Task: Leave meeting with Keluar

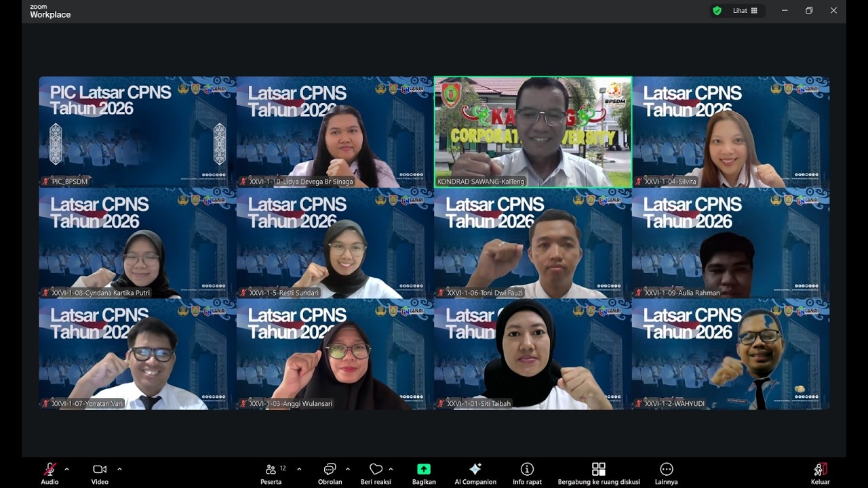Action: pyautogui.click(x=820, y=473)
